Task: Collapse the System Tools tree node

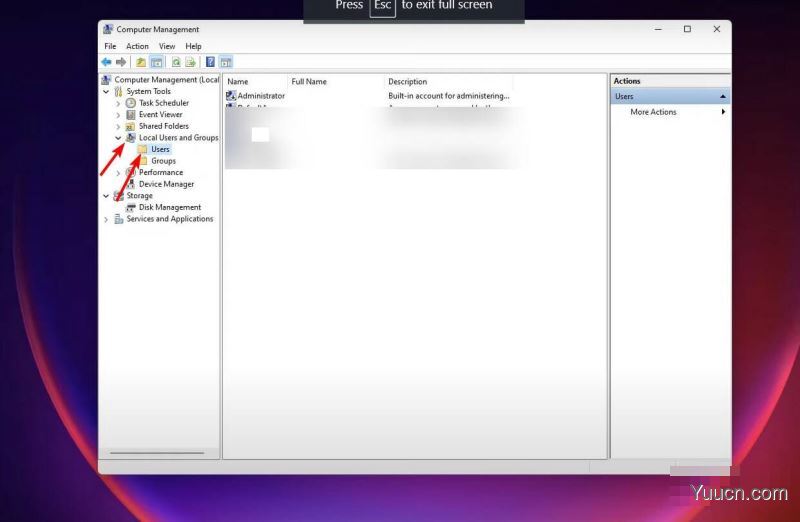Action: (106, 92)
